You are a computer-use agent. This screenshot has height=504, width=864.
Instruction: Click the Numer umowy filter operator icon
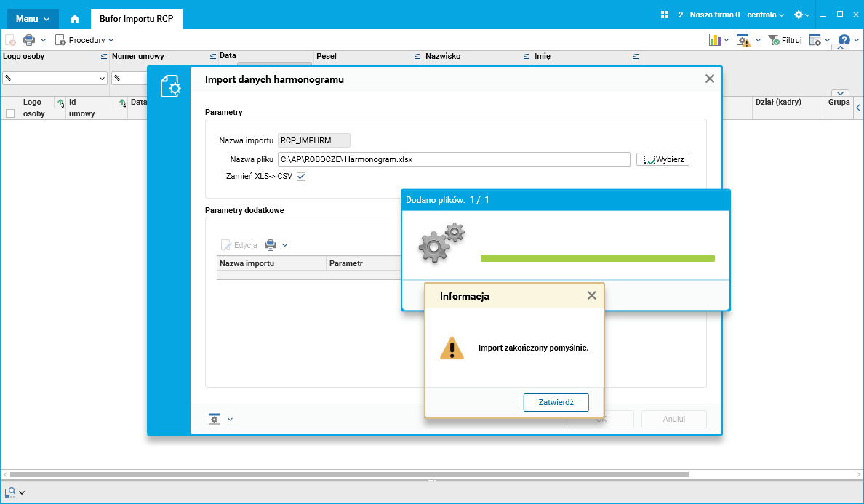[212, 56]
